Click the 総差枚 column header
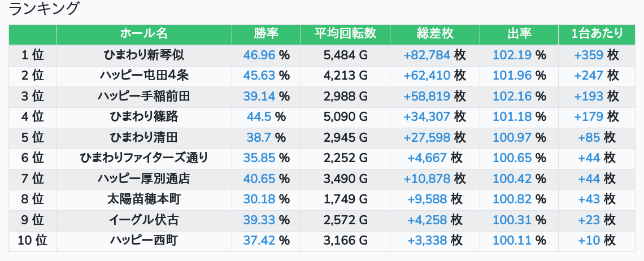Screen dimensions: 644x261 pos(435,34)
